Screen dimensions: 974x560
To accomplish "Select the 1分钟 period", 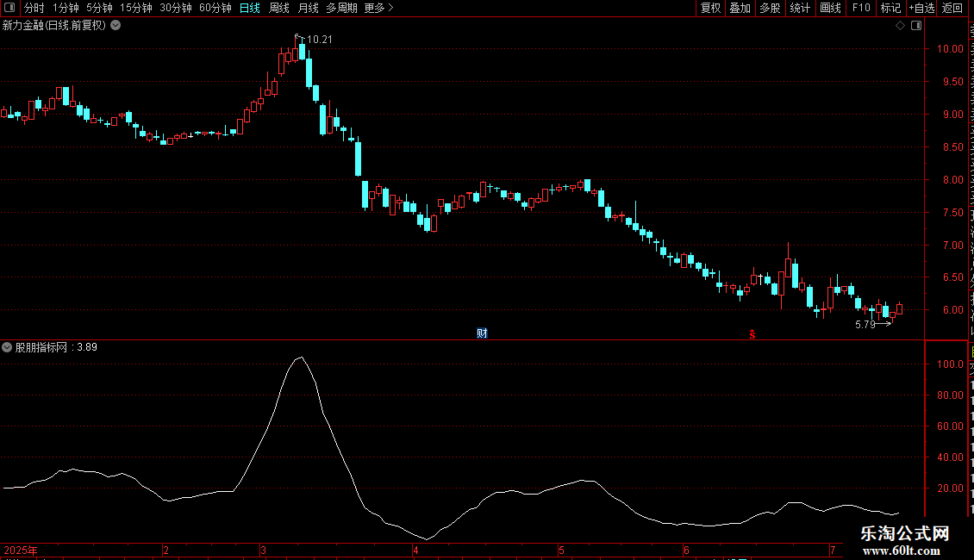I will tap(66, 8).
